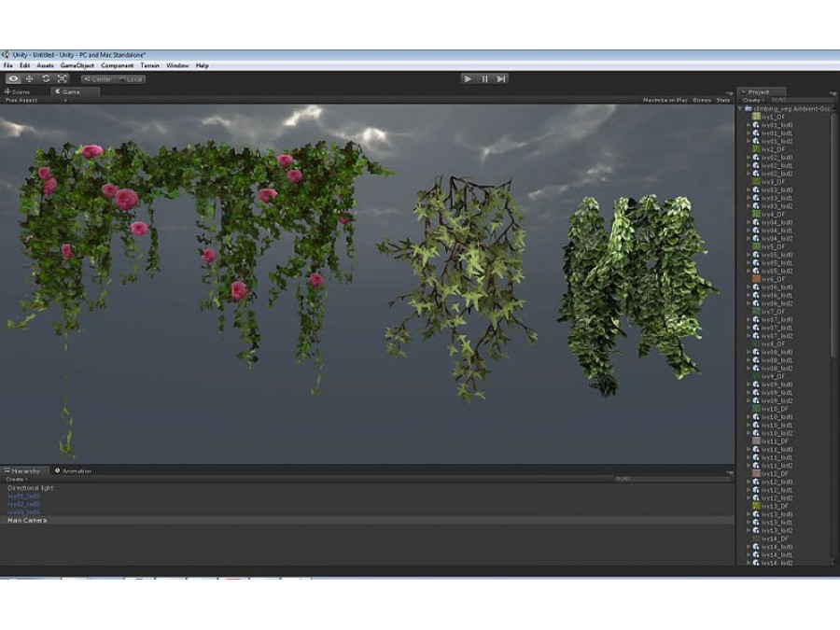Toggle Gizmos in Game view
The image size is (840, 630).
[x=702, y=100]
